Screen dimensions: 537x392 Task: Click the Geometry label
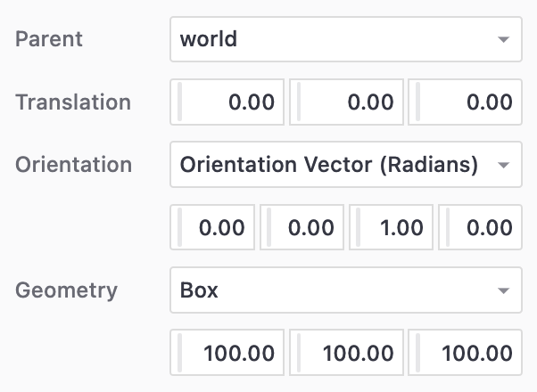66,290
